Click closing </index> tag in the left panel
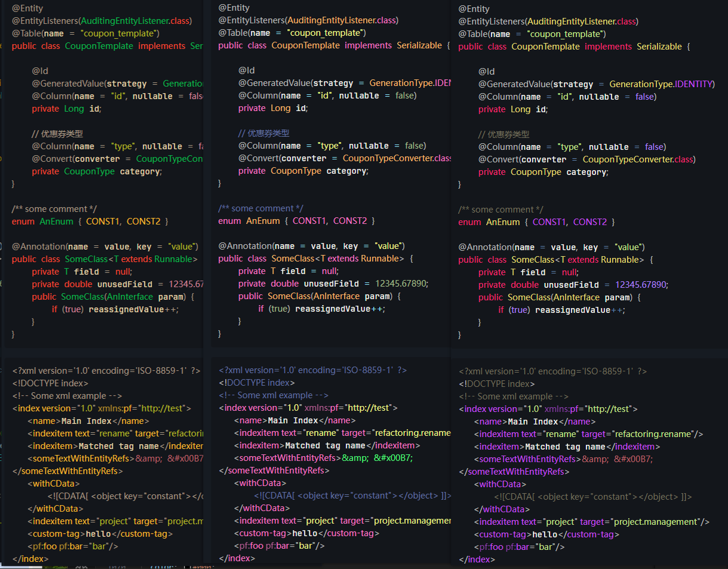This screenshot has height=569, width=728. click(x=30, y=559)
